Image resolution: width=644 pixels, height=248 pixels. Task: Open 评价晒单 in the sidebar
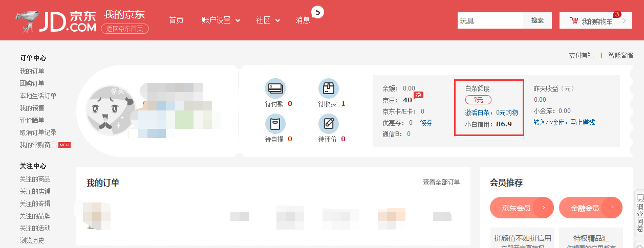32,120
